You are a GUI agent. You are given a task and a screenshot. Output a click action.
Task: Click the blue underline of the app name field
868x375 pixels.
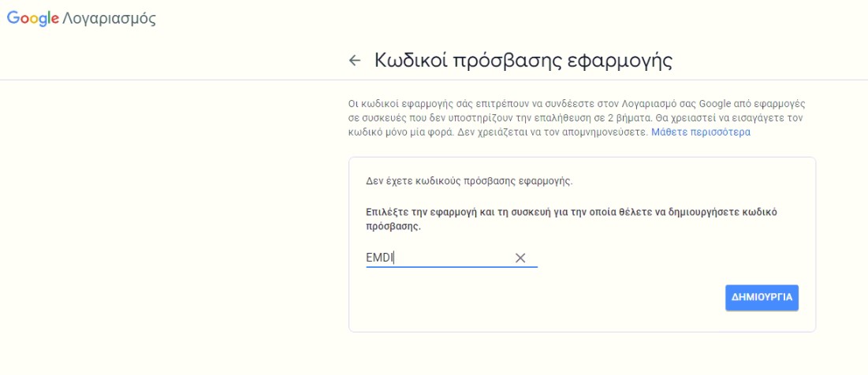[x=452, y=266]
